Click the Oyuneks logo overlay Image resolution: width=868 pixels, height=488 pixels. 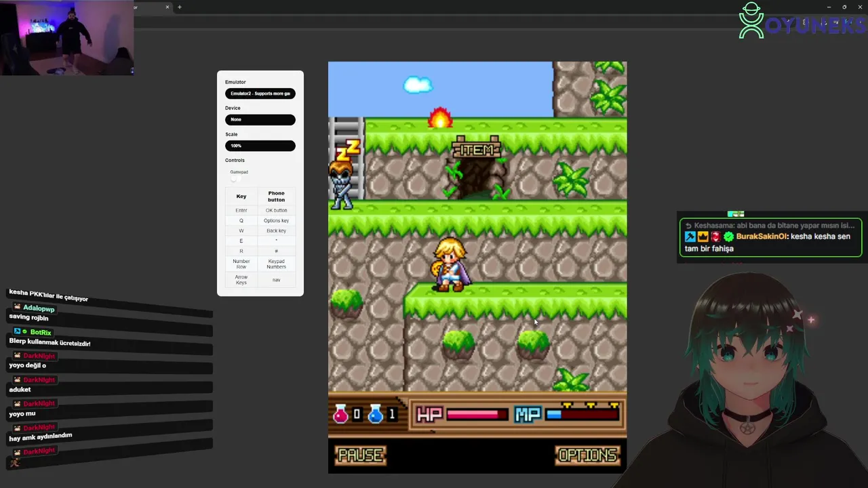click(802, 22)
